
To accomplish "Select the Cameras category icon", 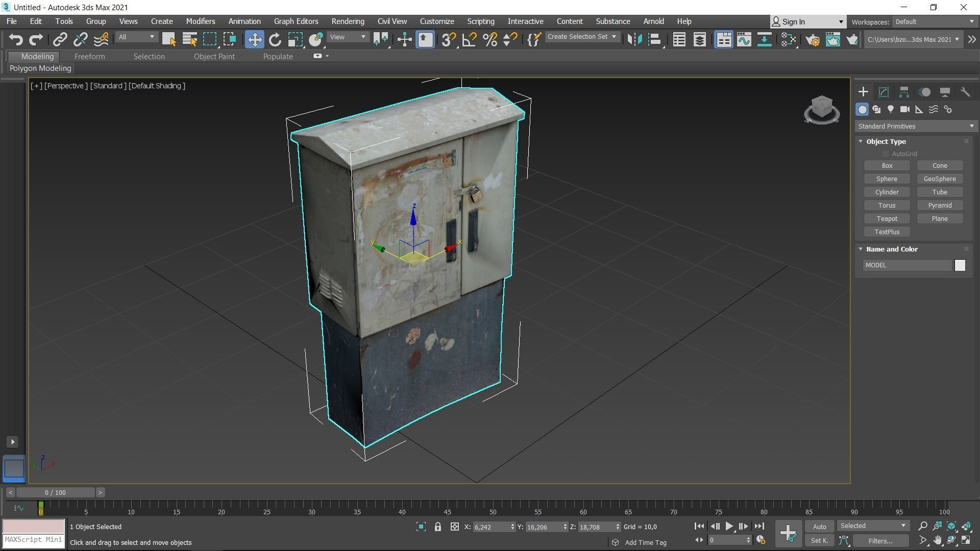I will pos(905,109).
